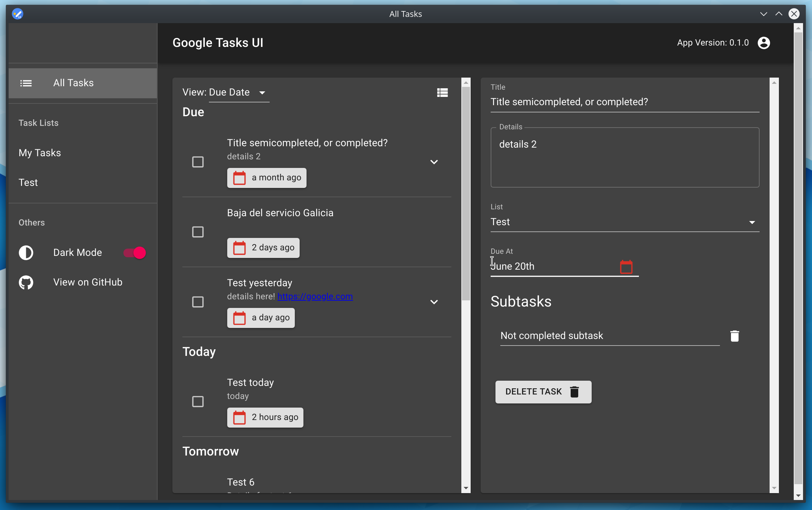Mark 'Test yesterday' task as complete

click(198, 302)
